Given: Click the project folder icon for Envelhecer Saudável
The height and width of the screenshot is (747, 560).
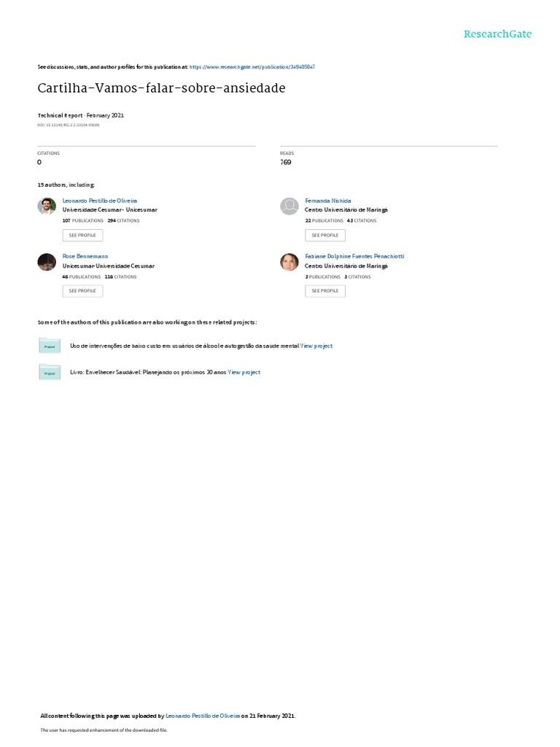Looking at the screenshot, I should point(50,372).
